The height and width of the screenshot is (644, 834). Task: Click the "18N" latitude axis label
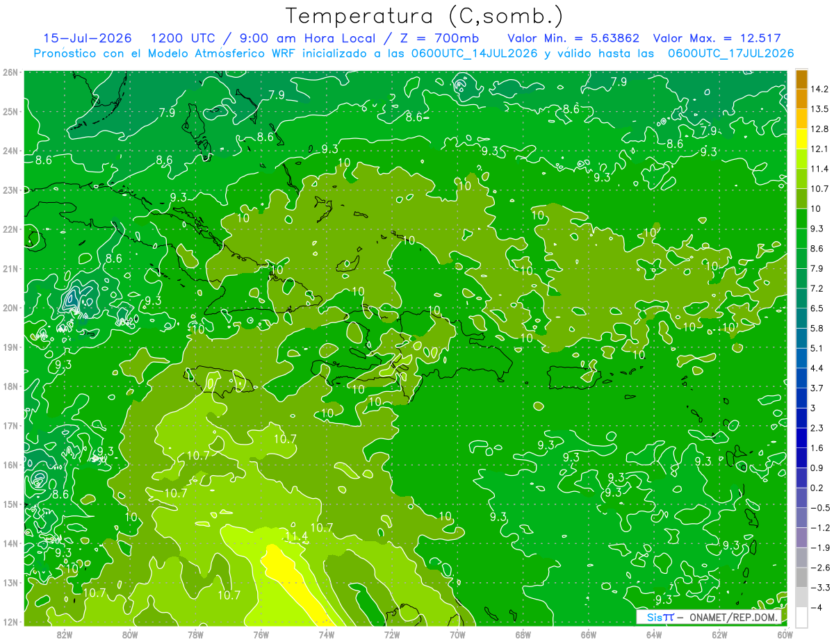(10, 386)
